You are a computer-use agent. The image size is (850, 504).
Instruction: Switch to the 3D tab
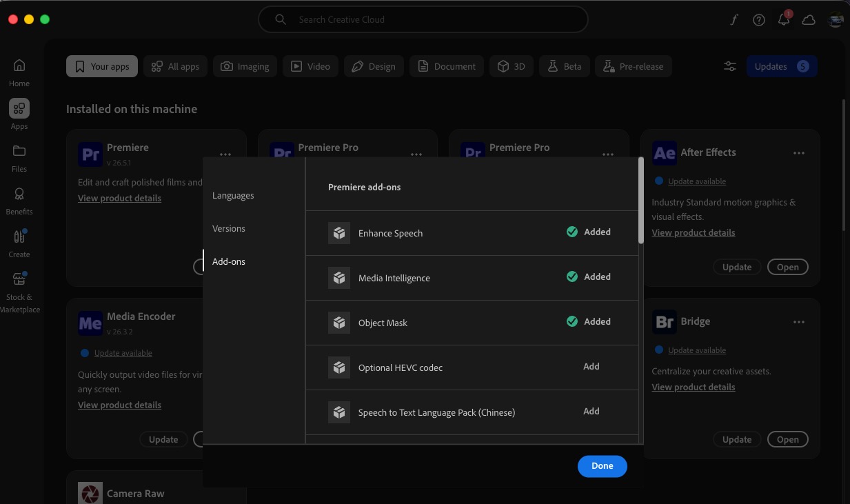512,66
